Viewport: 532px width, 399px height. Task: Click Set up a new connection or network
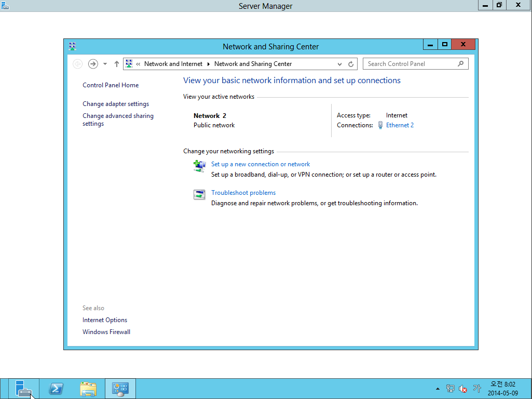pos(261,164)
